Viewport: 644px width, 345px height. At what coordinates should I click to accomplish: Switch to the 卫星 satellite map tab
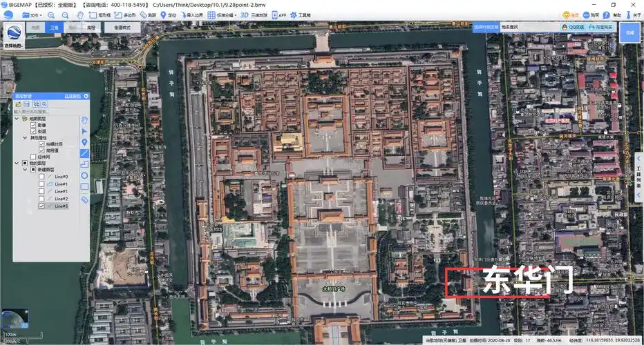pos(55,28)
